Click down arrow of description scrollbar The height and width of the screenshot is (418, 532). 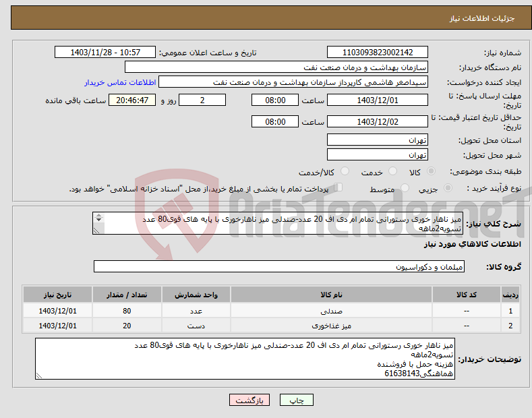pyautogui.click(x=98, y=220)
